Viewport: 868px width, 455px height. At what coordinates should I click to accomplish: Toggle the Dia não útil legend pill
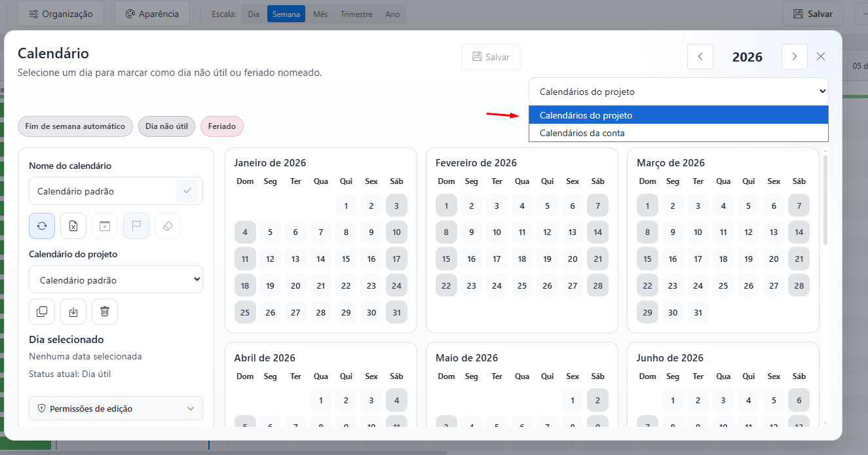[x=166, y=126]
